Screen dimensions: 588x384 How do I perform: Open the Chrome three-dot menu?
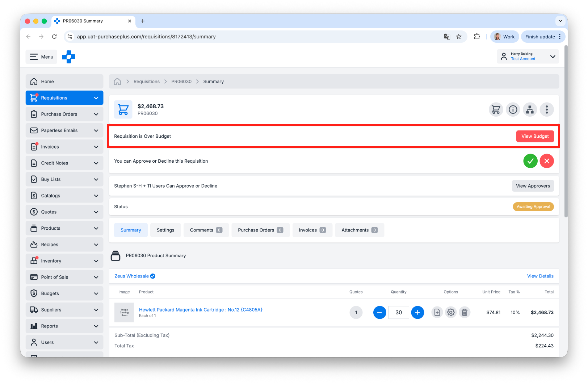point(560,37)
